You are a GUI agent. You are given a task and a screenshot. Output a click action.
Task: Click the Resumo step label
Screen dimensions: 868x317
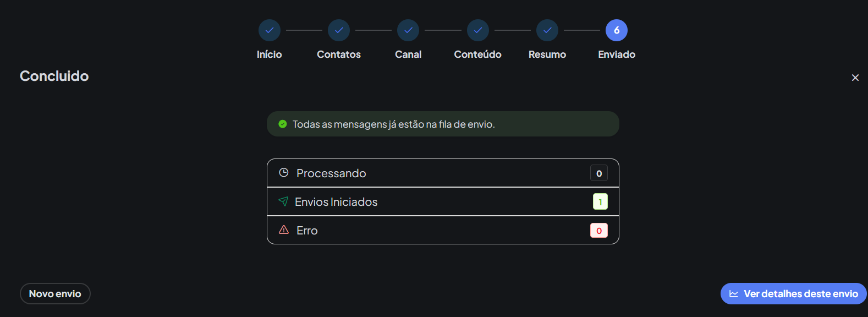tap(547, 54)
